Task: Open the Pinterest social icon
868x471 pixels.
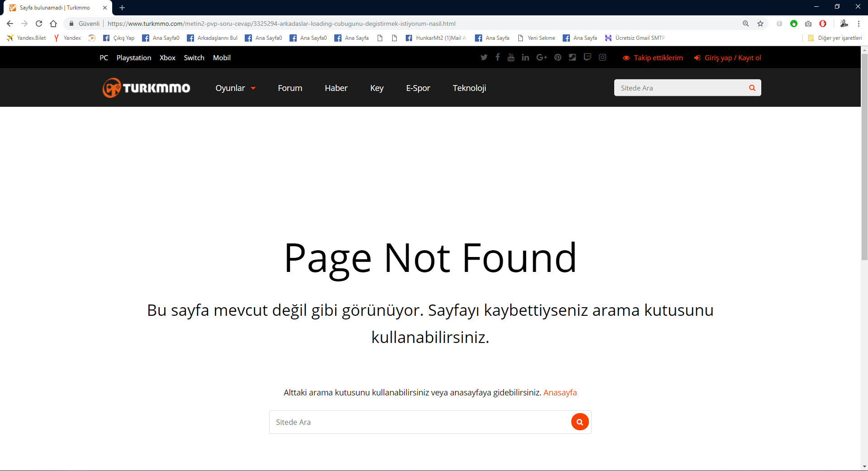Action: click(558, 57)
